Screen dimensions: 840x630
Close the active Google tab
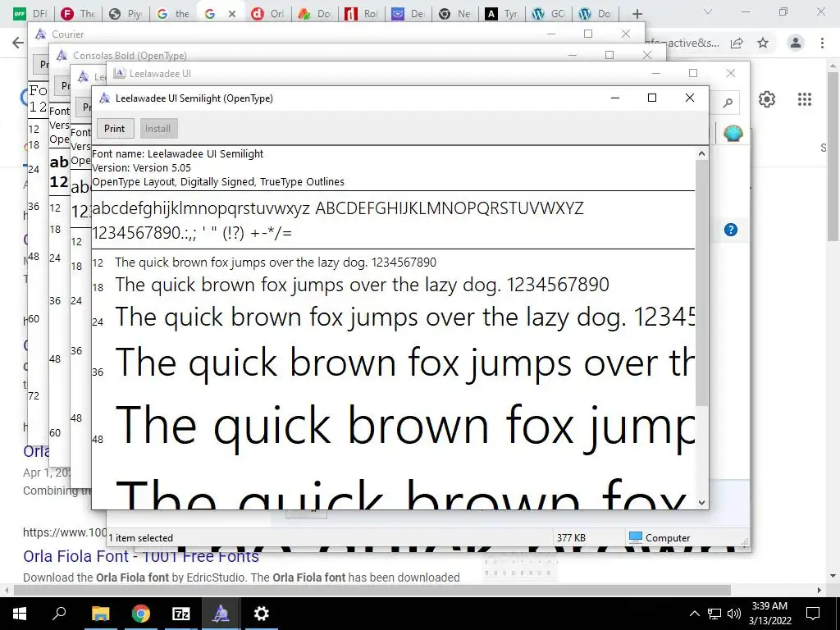coord(232,14)
